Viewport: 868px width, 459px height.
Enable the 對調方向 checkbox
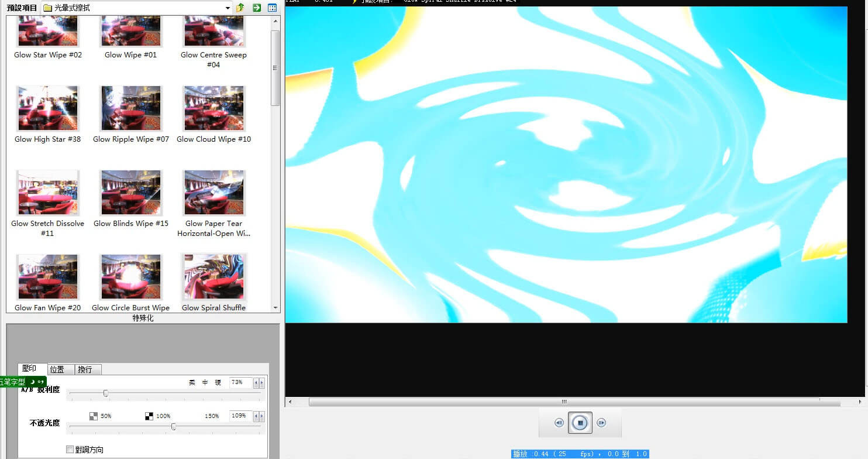pyautogui.click(x=70, y=450)
